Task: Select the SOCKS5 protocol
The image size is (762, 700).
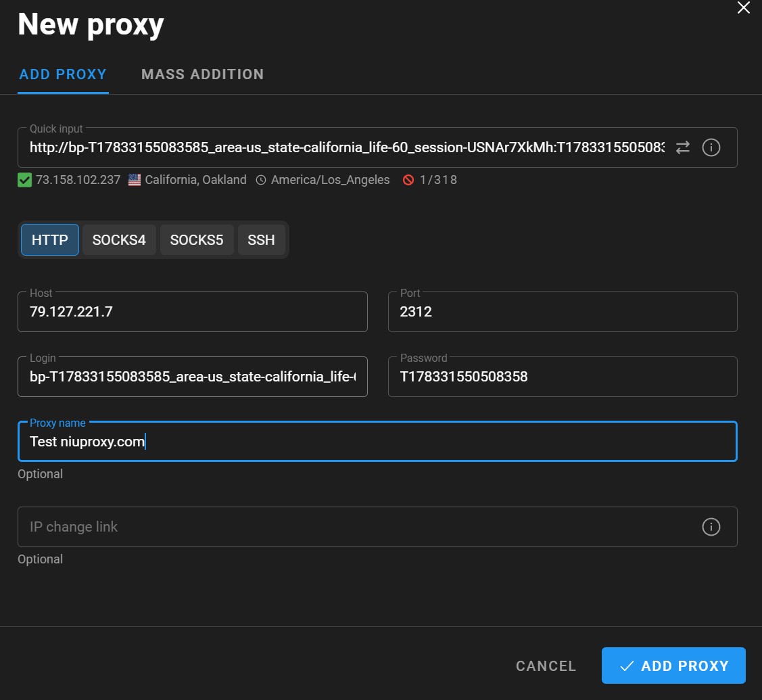Action: [196, 239]
